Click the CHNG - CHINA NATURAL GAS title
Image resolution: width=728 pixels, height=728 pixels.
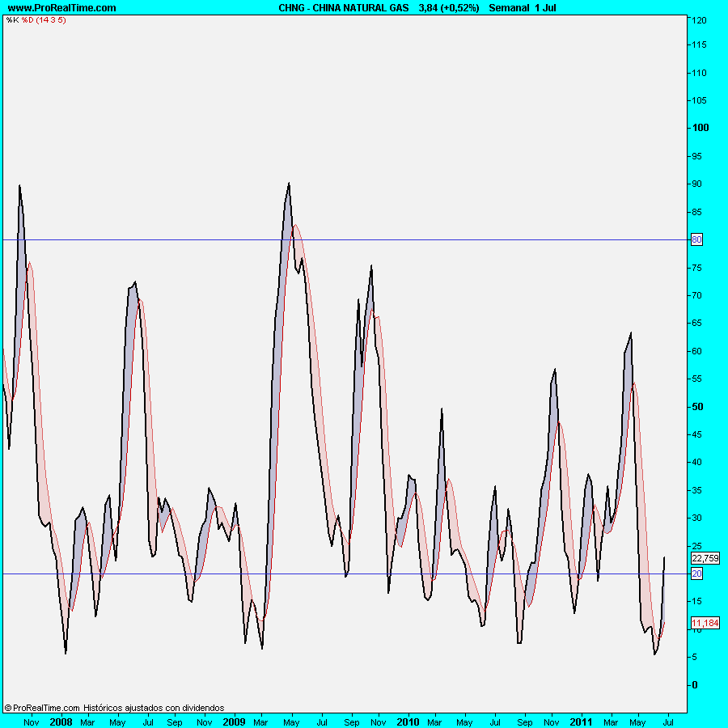pos(344,8)
